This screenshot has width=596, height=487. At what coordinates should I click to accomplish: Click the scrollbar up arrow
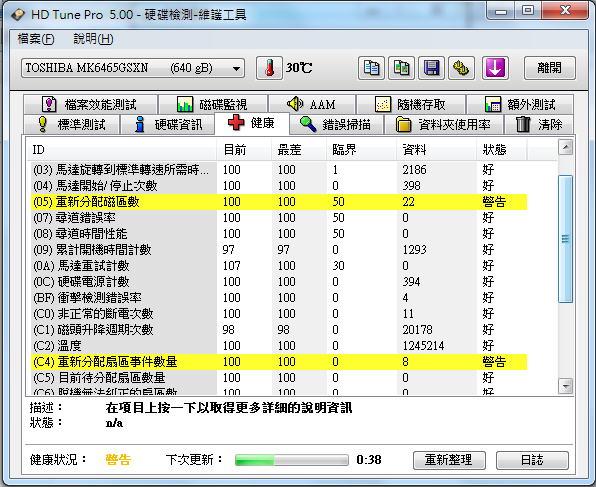click(x=566, y=147)
